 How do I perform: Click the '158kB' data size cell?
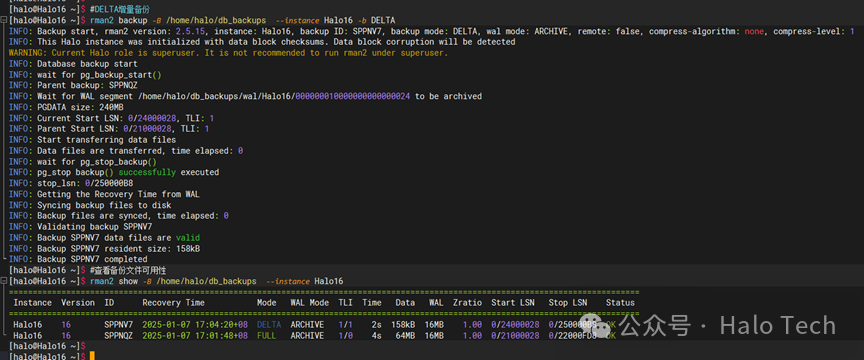[403, 325]
